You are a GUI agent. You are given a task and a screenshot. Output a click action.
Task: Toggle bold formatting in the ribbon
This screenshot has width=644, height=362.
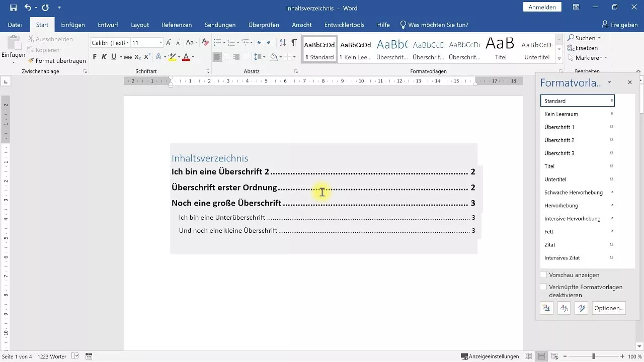tap(94, 57)
